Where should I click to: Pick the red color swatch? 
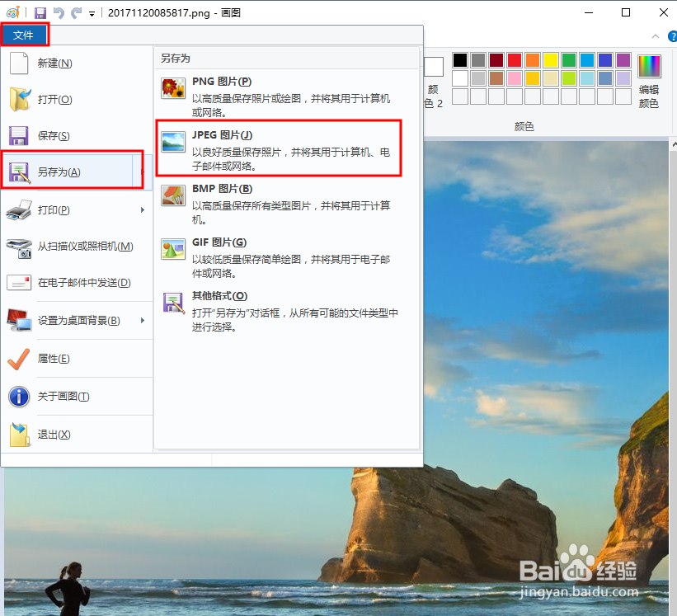click(x=515, y=60)
